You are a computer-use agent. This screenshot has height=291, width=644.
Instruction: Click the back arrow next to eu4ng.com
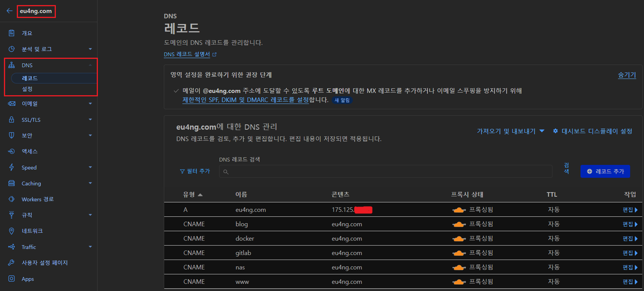coord(9,11)
